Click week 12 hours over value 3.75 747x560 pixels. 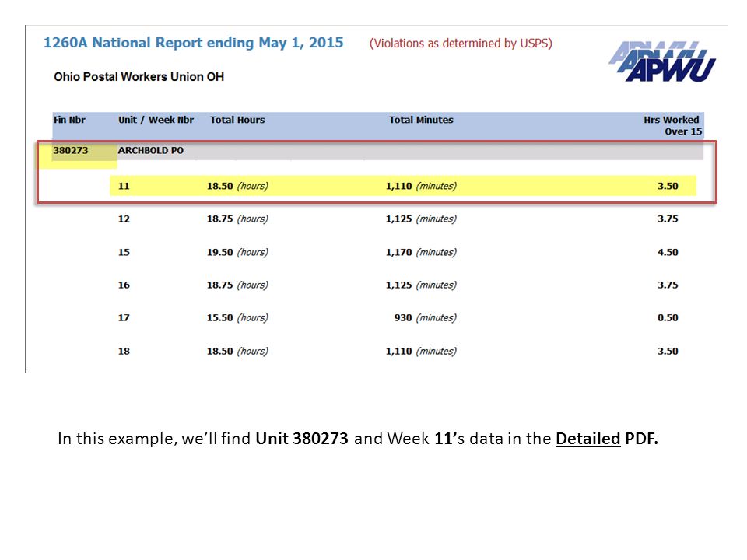[668, 219]
